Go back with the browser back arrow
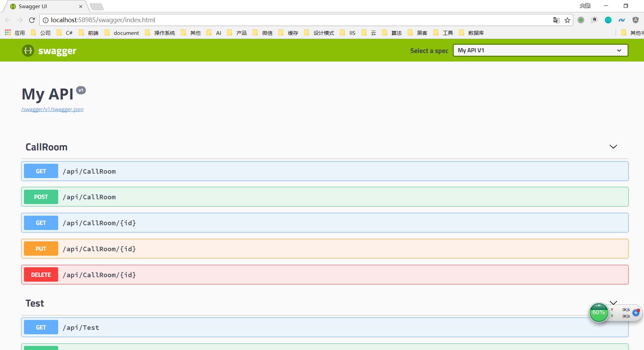644x350 pixels. point(8,20)
